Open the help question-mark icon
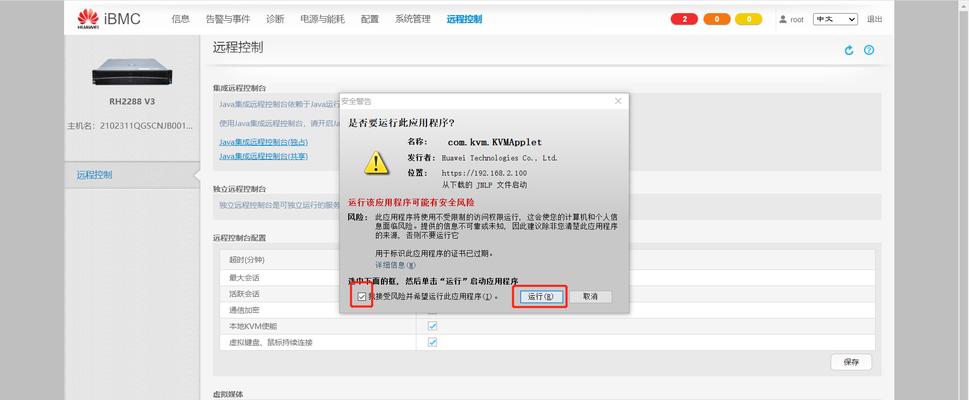Viewport: 969px width, 400px height. [869, 50]
